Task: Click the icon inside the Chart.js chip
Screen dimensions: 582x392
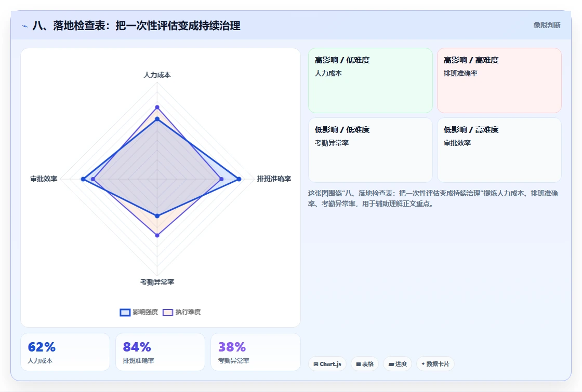Action: [316, 364]
